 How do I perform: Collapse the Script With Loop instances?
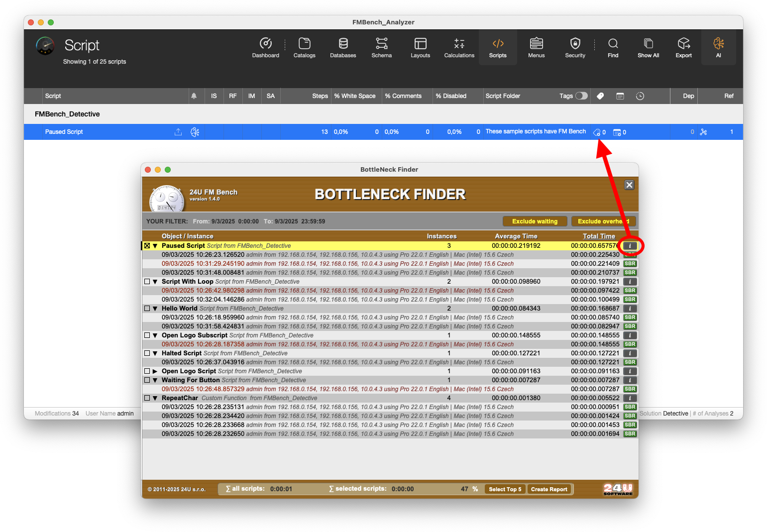coord(155,282)
